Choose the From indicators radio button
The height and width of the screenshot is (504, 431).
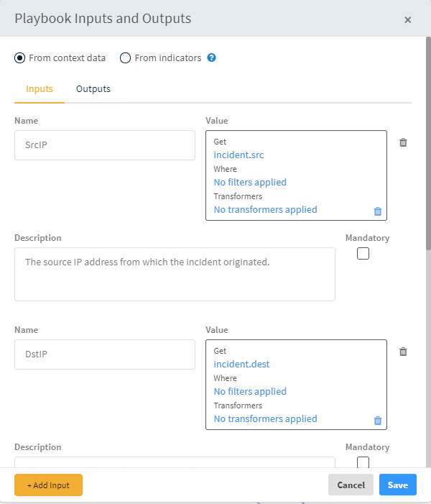click(126, 58)
